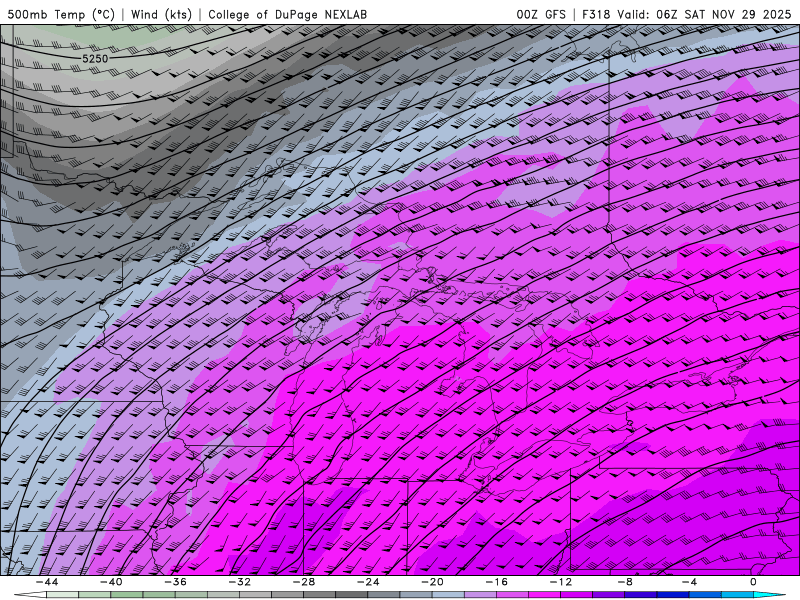Click the 'Wind (kts)' header label
The height and width of the screenshot is (600, 800).
click(161, 14)
